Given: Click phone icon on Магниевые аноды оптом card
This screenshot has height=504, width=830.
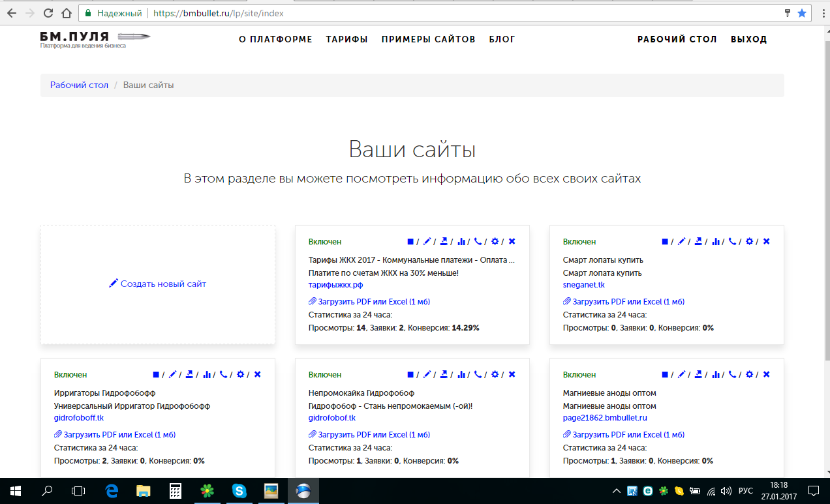Looking at the screenshot, I should (733, 375).
